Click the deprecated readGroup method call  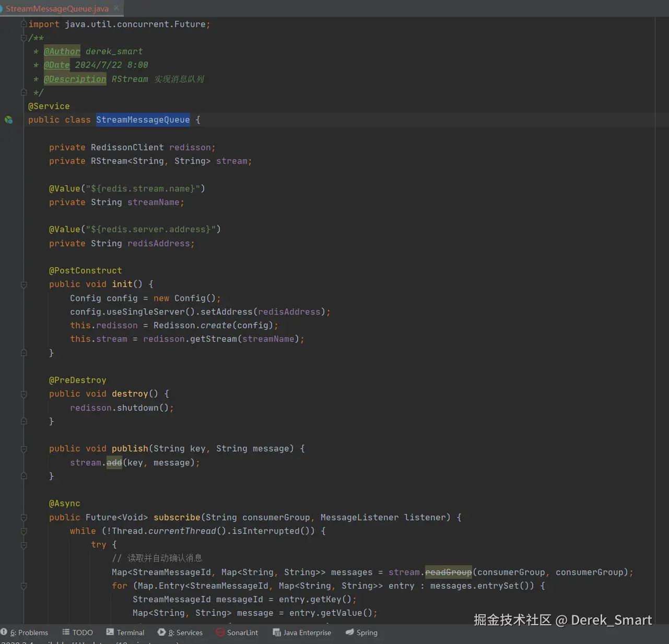coord(448,573)
